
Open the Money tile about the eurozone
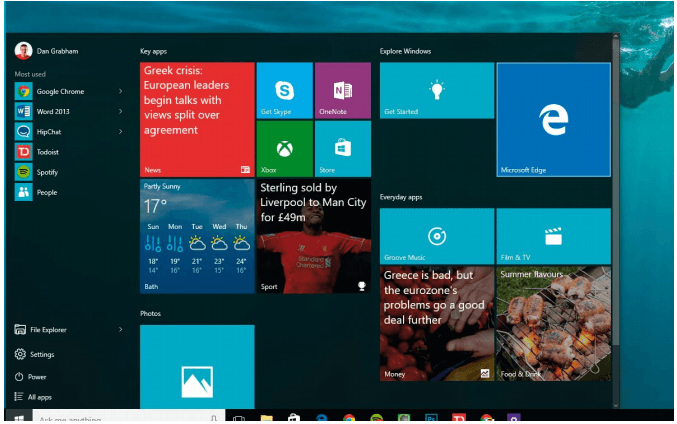coord(437,324)
